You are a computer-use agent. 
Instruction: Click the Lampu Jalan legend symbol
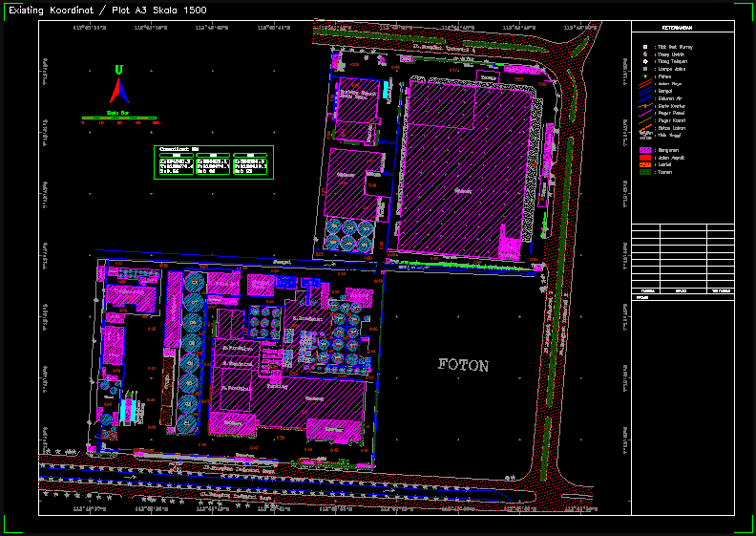(645, 69)
